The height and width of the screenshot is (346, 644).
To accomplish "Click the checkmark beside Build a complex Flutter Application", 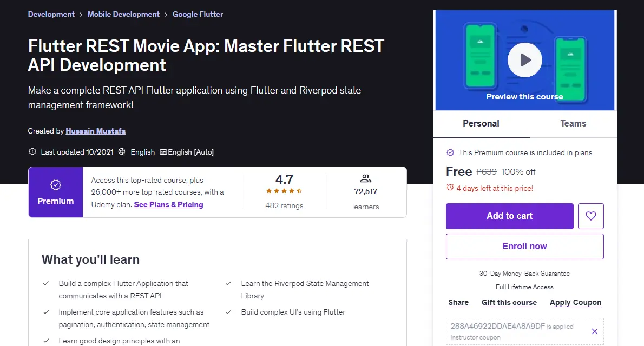I will [46, 284].
